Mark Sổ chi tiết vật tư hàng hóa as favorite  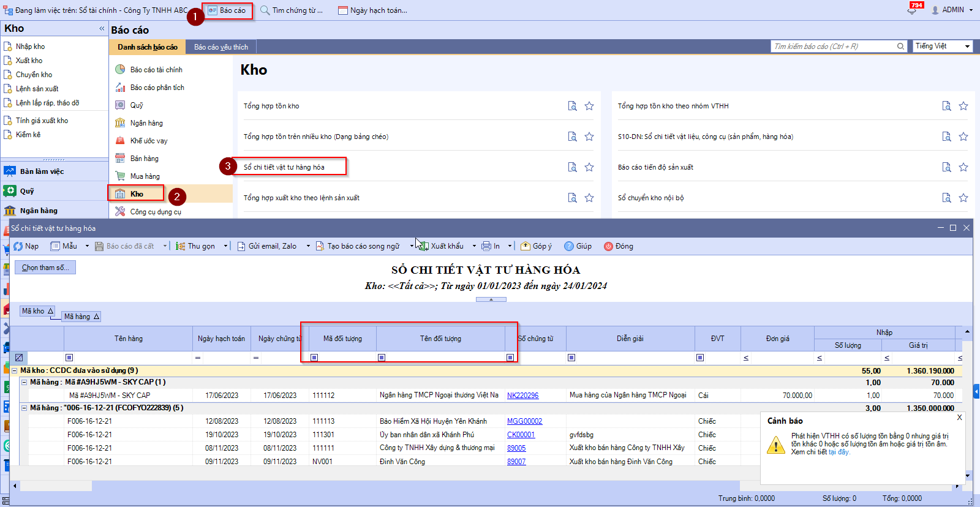pyautogui.click(x=589, y=167)
